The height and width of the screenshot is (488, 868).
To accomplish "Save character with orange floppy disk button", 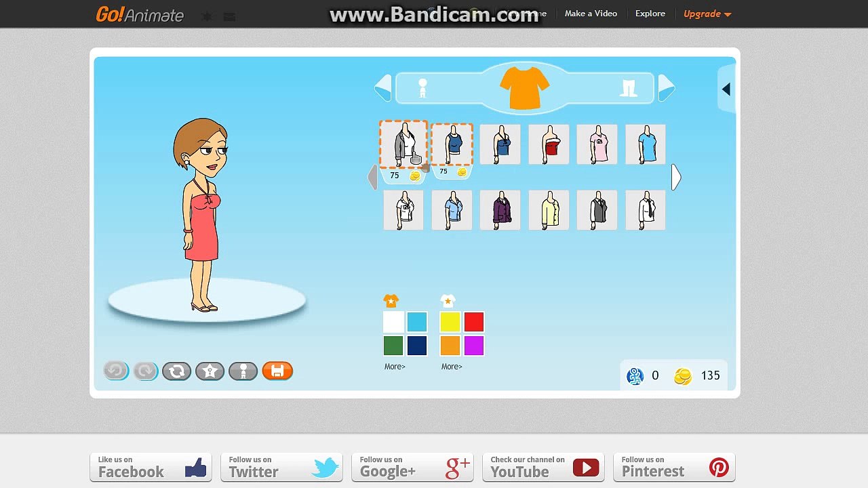I will tap(277, 371).
